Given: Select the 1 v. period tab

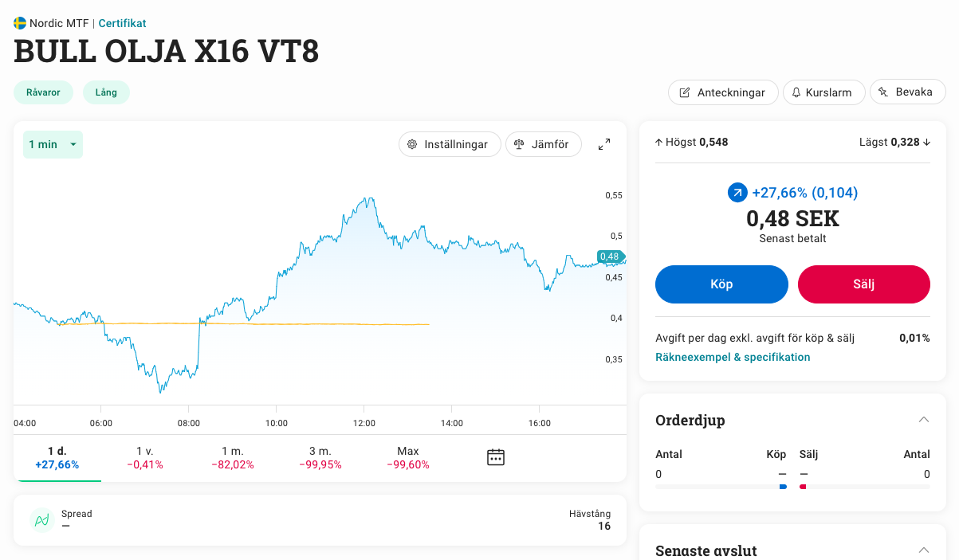Looking at the screenshot, I should click(x=145, y=457).
